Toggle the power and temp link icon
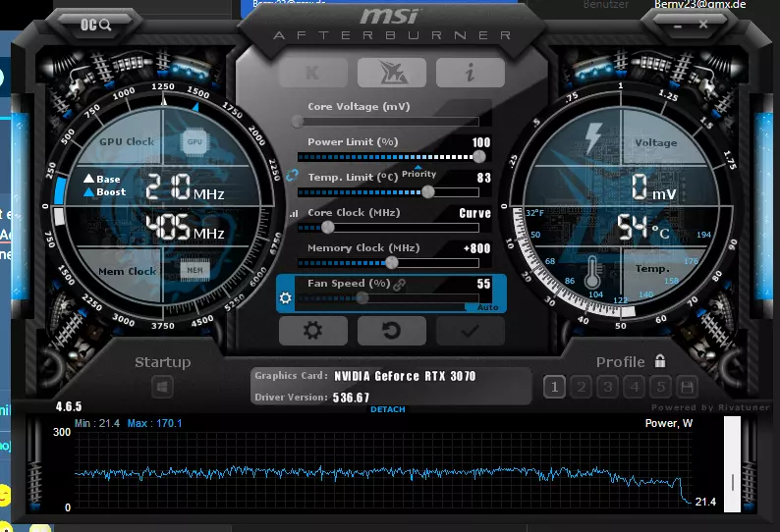780x532 pixels. (292, 175)
